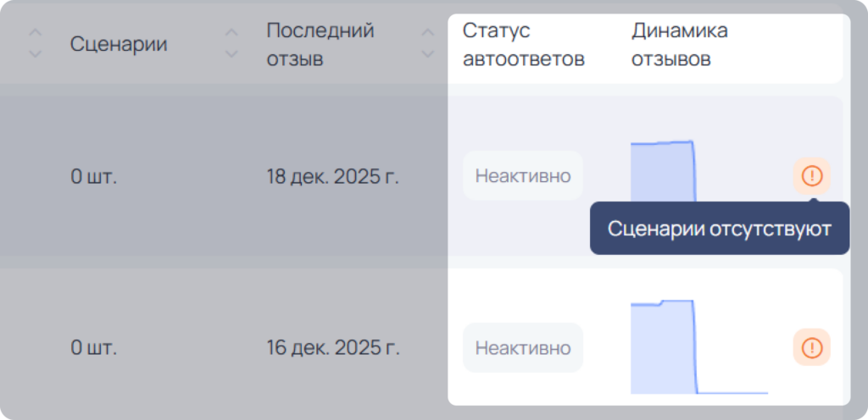The image size is (868, 420).
Task: Click the orange warning icon in the 16 дек. row
Action: point(812,347)
